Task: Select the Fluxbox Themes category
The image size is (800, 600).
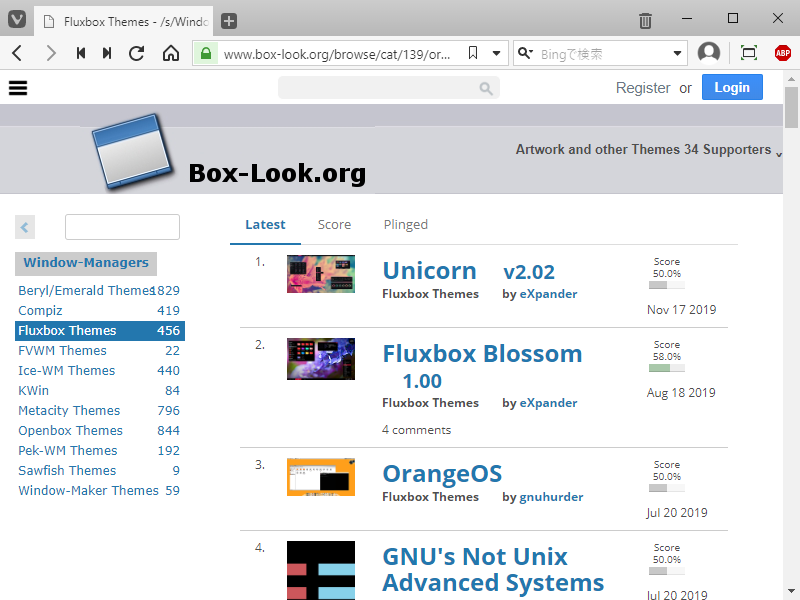Action: [99, 331]
